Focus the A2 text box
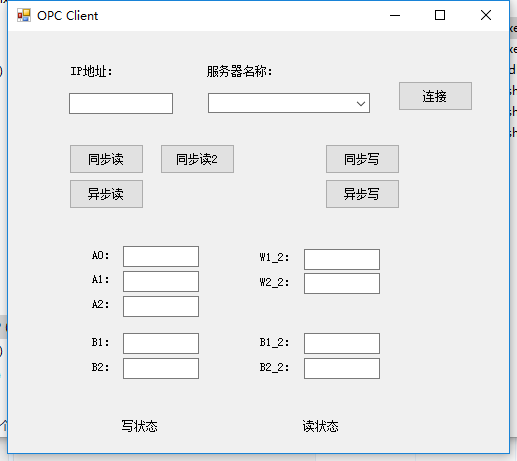517x461 pixels. point(161,306)
